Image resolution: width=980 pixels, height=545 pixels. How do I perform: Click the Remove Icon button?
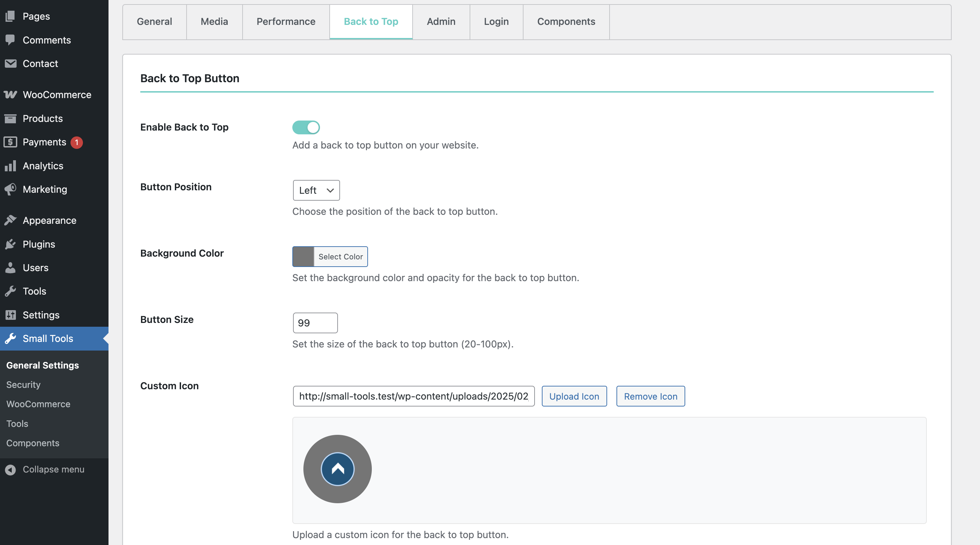pos(650,396)
